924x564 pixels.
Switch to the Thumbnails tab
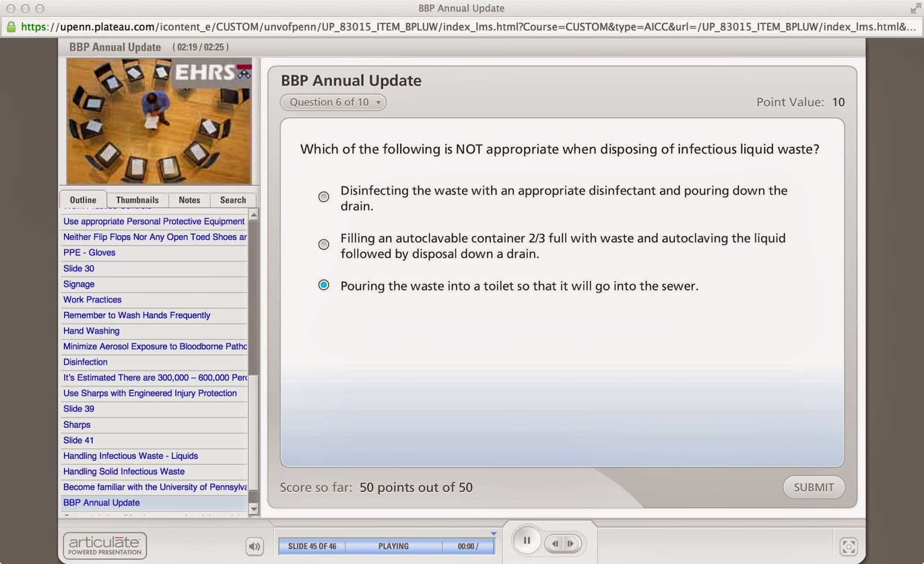pyautogui.click(x=137, y=199)
